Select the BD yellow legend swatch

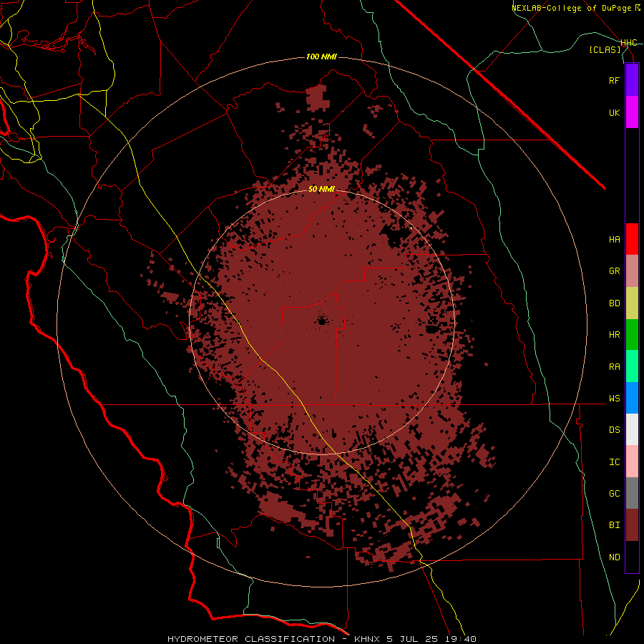(x=632, y=303)
